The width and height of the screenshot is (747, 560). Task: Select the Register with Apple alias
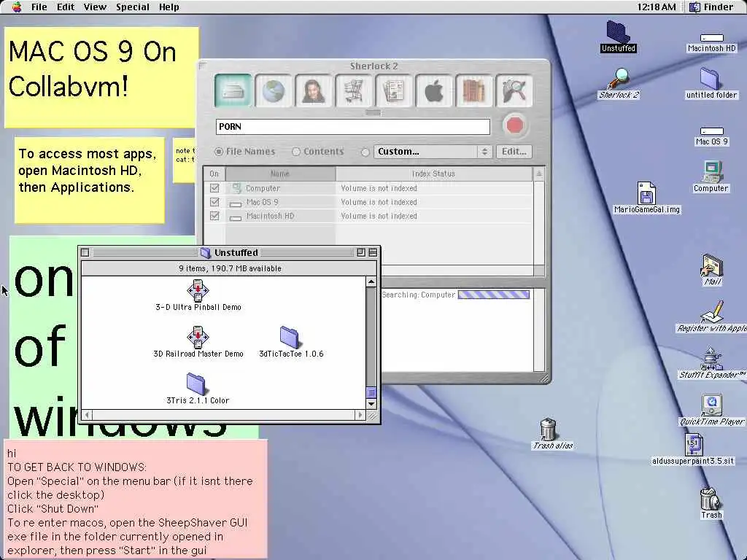[x=712, y=316]
